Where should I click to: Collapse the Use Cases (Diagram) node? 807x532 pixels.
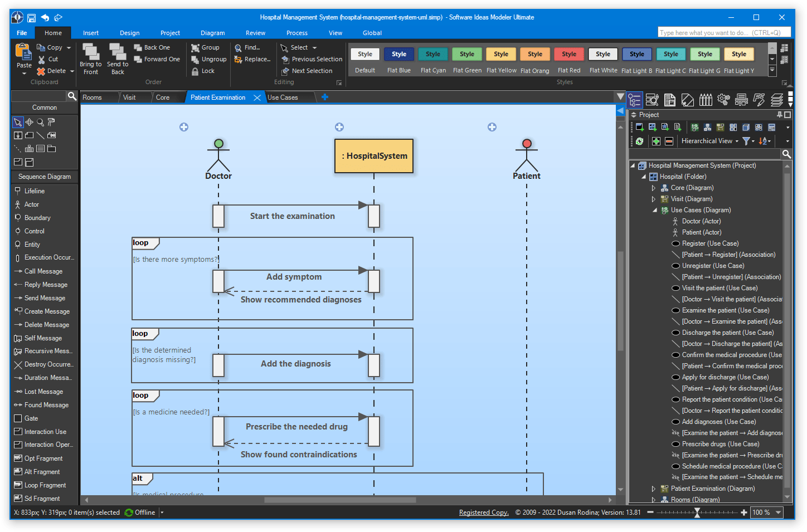point(654,210)
